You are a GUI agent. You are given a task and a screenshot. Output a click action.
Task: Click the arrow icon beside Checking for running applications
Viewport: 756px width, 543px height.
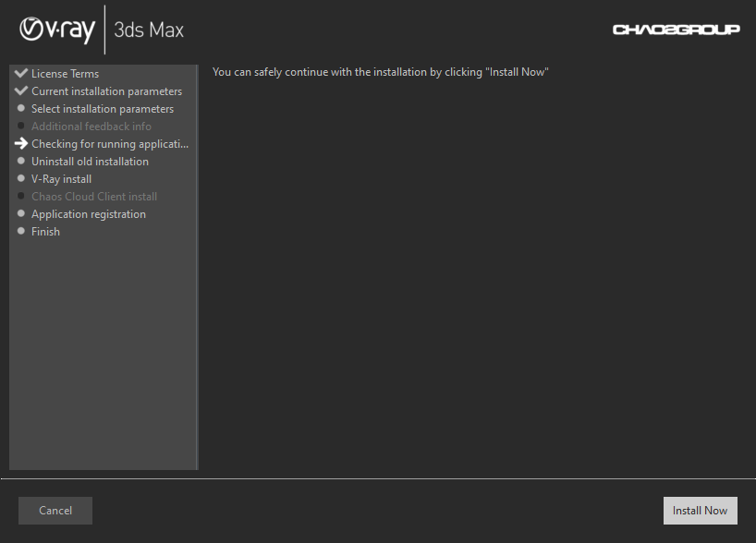[x=20, y=143]
